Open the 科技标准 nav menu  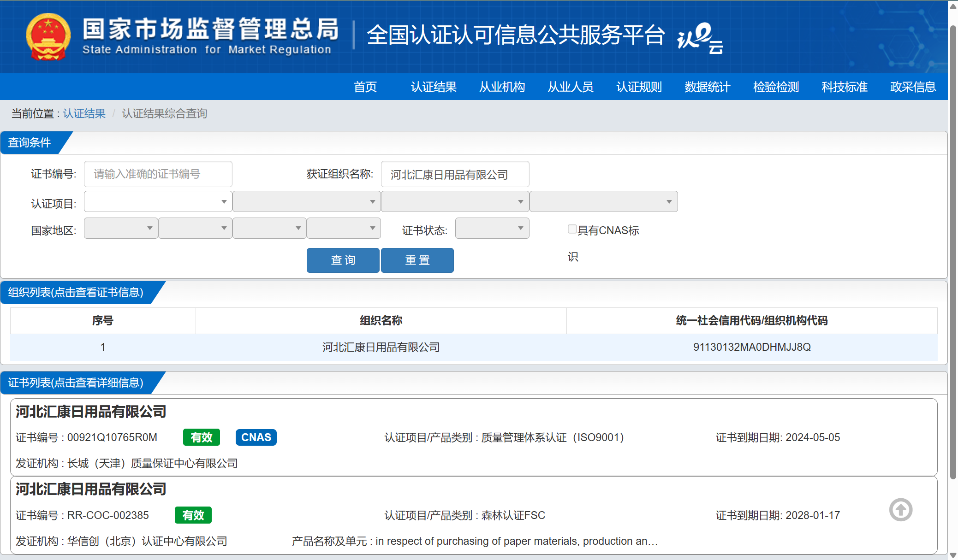click(845, 87)
